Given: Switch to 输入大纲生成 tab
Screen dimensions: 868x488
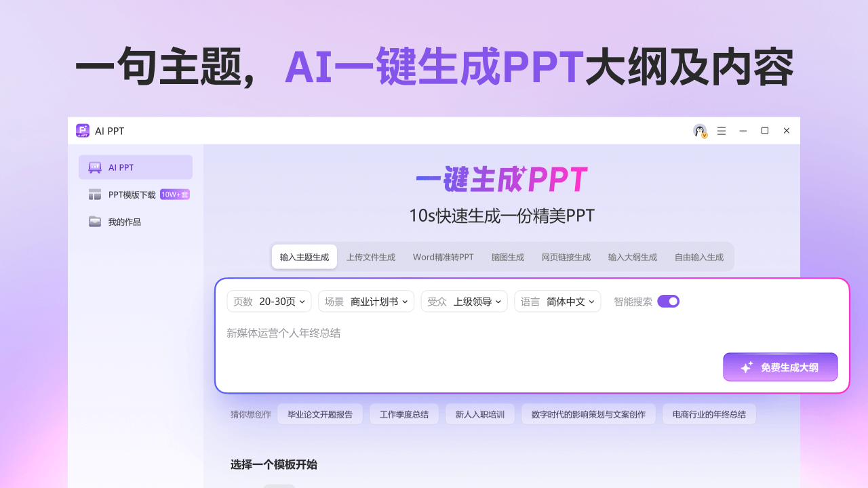Looking at the screenshot, I should click(632, 257).
